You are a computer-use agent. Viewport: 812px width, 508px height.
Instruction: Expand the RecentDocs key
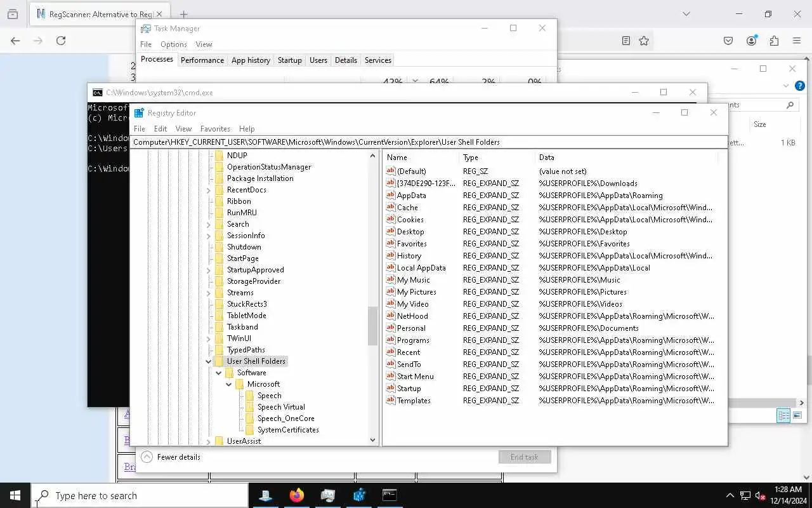[209, 190]
